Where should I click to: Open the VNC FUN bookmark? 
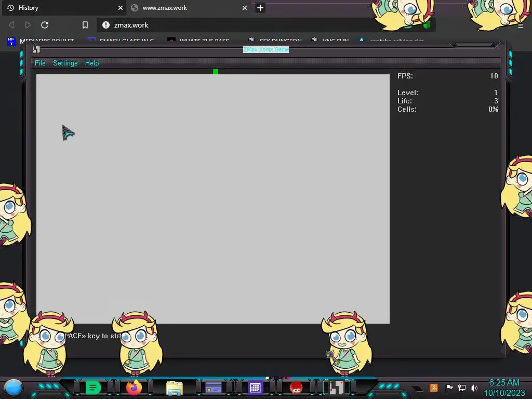click(330, 41)
